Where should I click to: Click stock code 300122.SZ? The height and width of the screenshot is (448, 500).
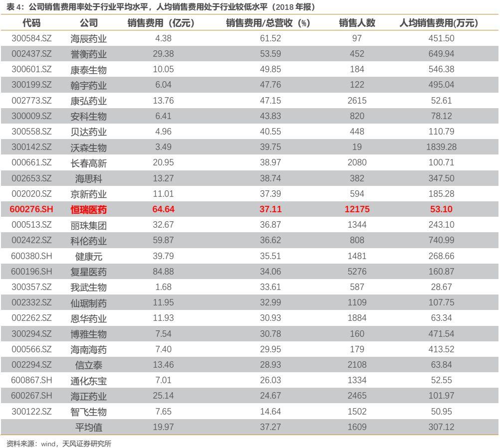31,411
